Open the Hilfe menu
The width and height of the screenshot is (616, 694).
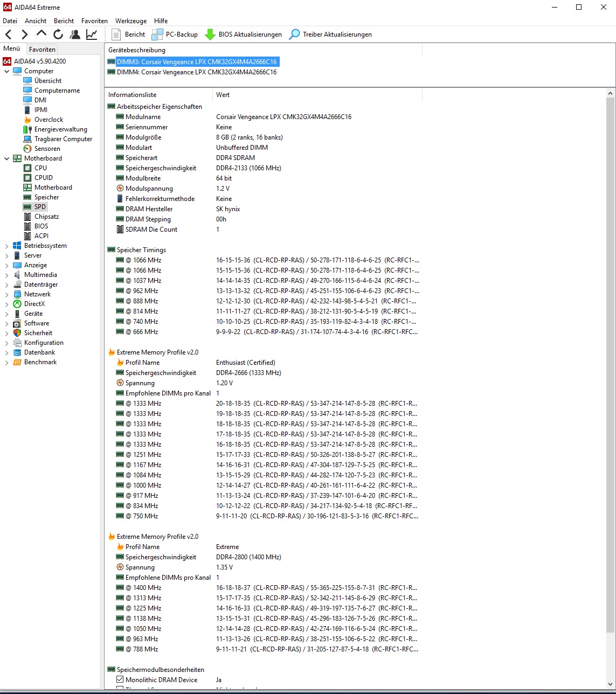click(161, 21)
